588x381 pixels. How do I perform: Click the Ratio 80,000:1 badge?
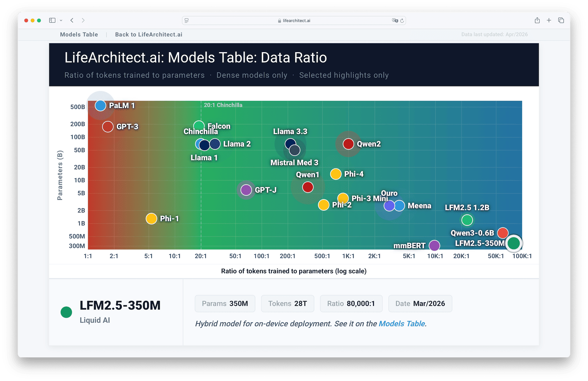click(351, 303)
